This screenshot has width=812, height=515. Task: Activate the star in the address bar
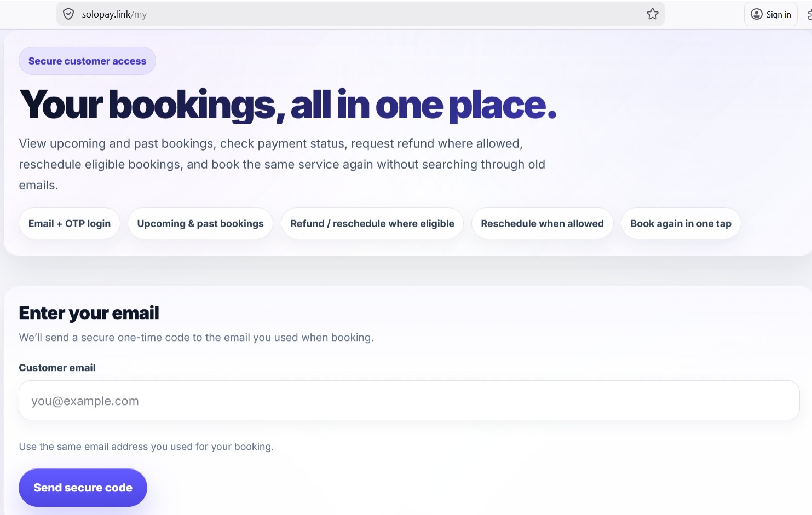point(652,14)
